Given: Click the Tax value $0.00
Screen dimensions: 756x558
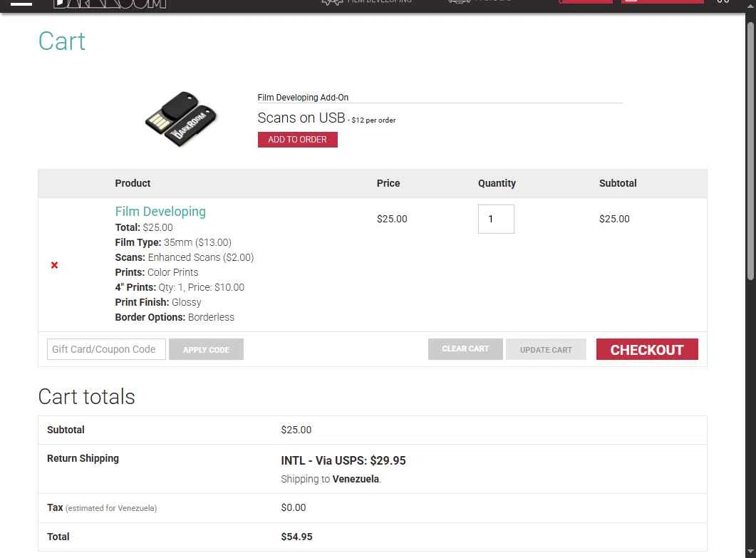Looking at the screenshot, I should [x=293, y=507].
